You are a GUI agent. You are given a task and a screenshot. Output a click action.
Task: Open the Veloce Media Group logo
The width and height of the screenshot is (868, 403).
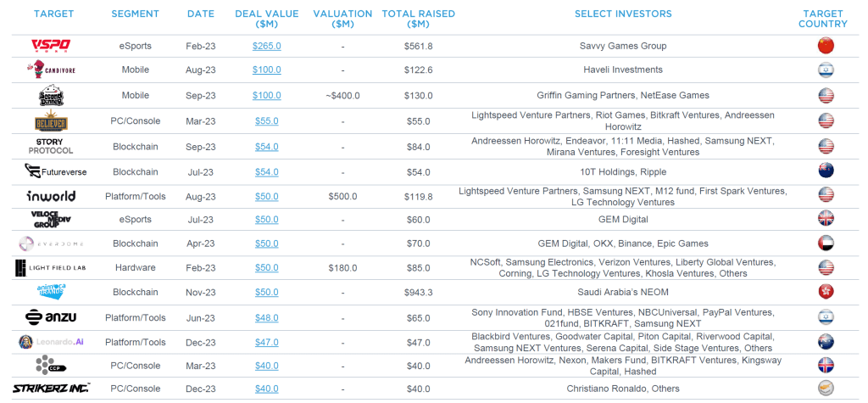pos(51,220)
